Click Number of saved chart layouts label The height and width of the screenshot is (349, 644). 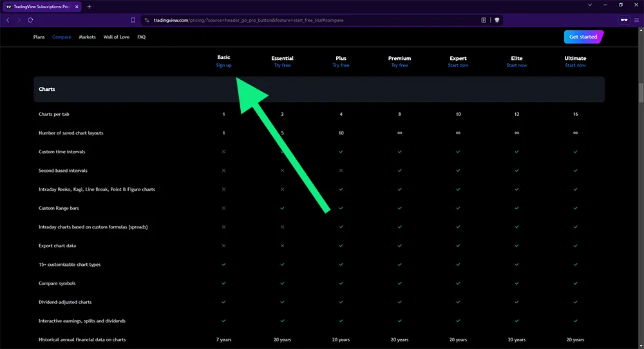(71, 133)
